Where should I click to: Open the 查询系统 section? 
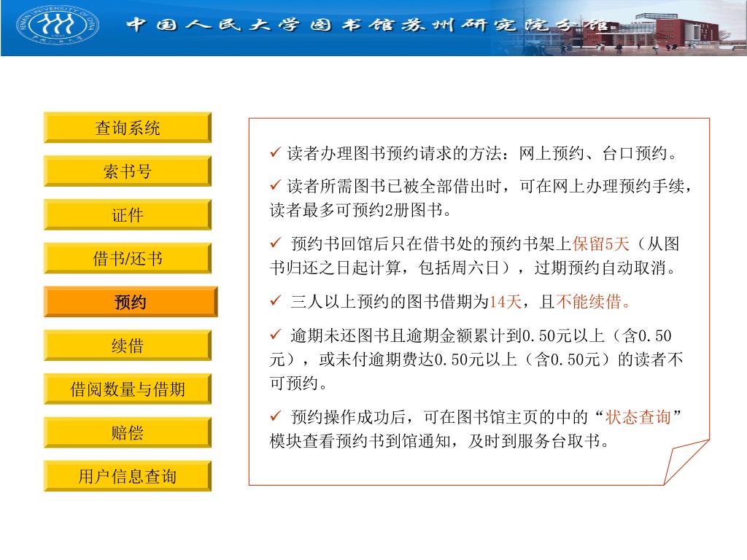pyautogui.click(x=127, y=127)
